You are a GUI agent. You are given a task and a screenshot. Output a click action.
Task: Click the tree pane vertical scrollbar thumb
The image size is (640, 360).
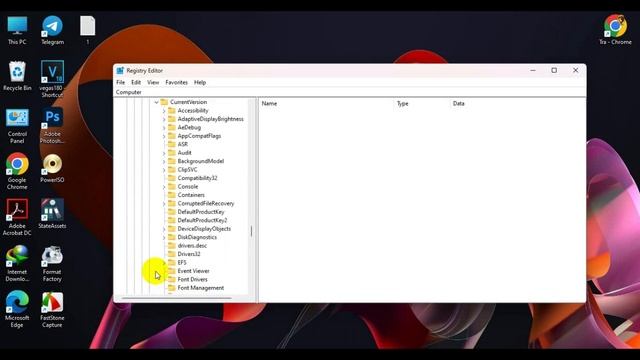coord(251,231)
